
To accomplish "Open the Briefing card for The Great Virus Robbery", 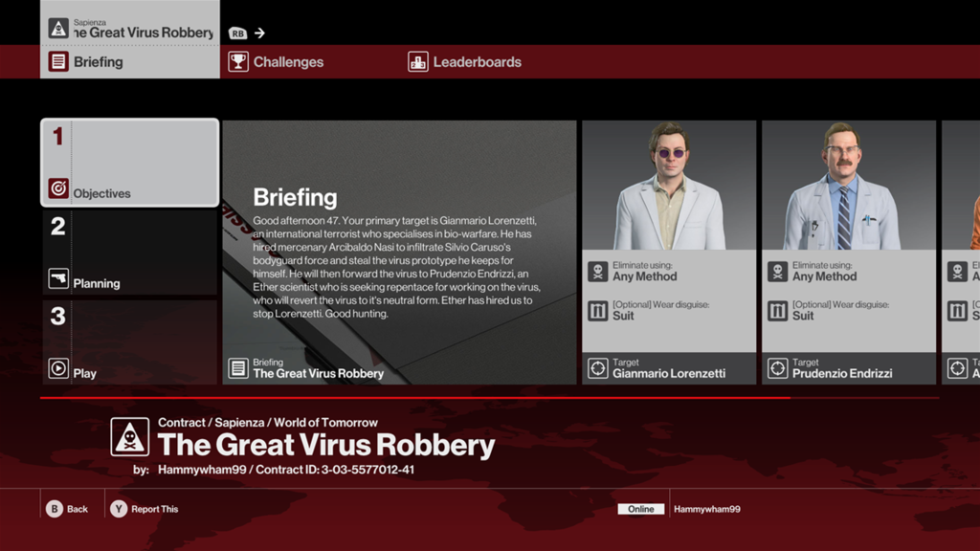I will [x=399, y=253].
